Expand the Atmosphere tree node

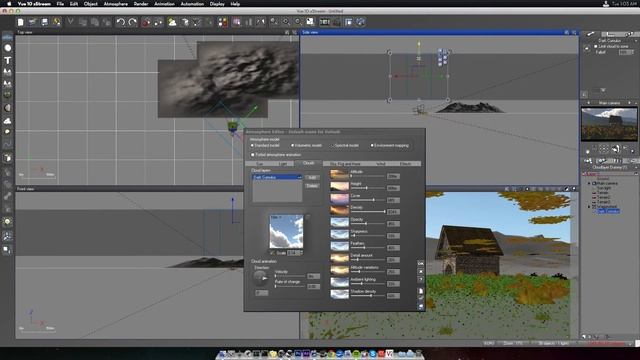pyautogui.click(x=589, y=207)
